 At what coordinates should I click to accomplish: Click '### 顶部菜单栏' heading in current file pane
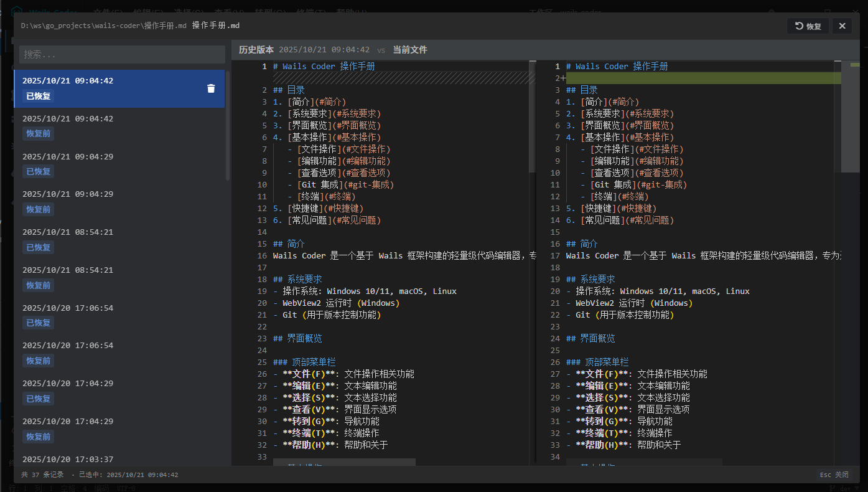pyautogui.click(x=598, y=362)
